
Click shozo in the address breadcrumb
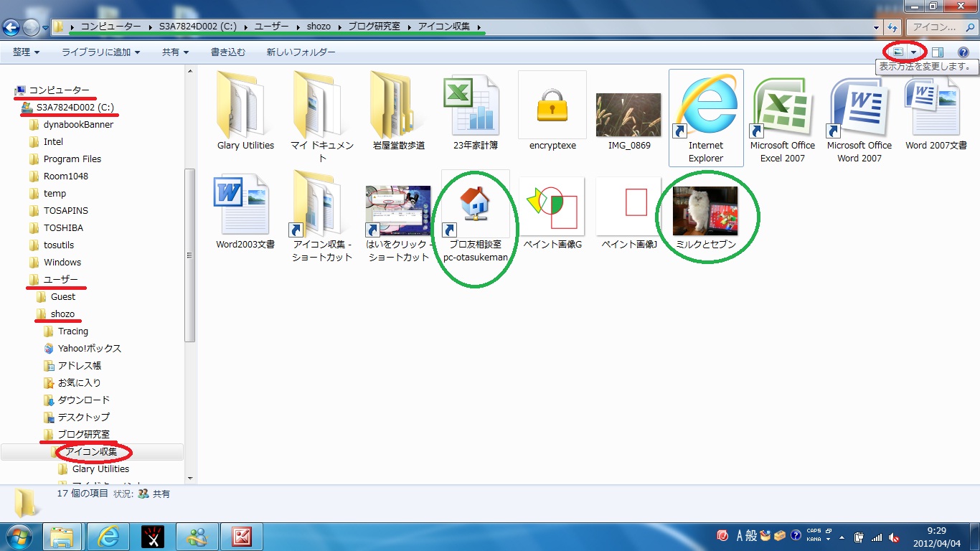319,27
